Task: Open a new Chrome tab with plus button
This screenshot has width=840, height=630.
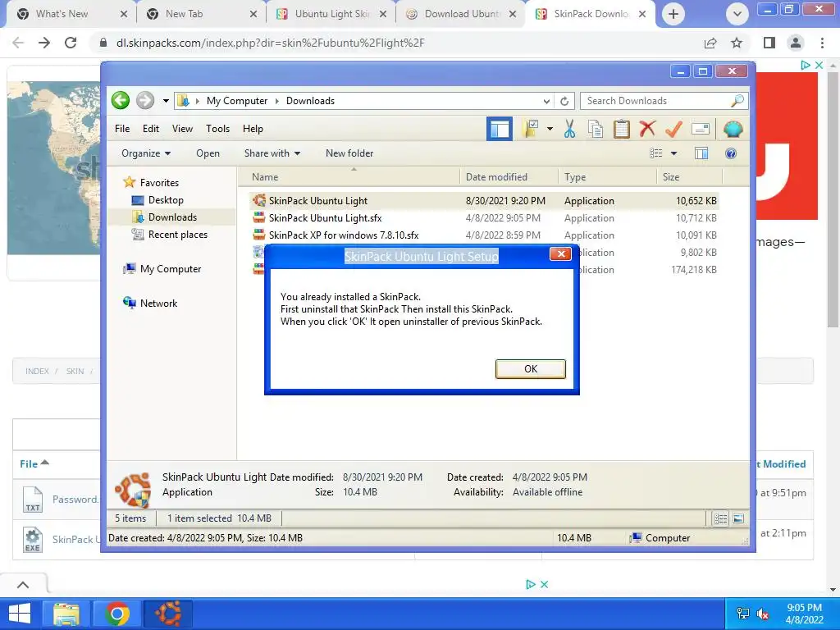Action: point(673,14)
